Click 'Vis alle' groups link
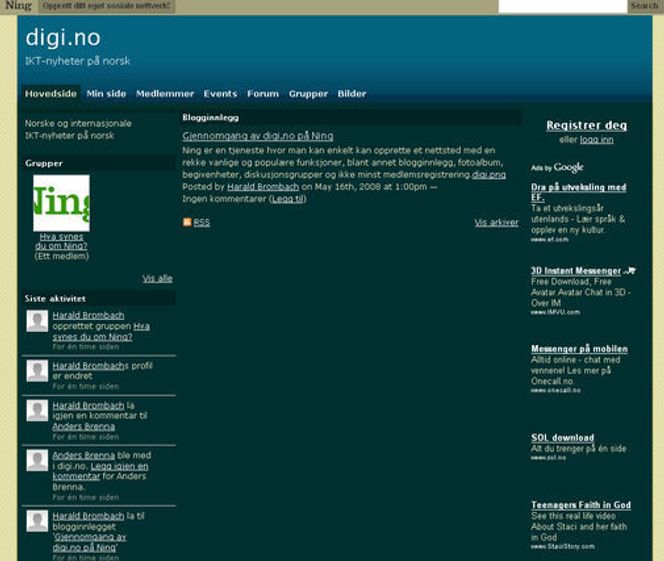 158,279
